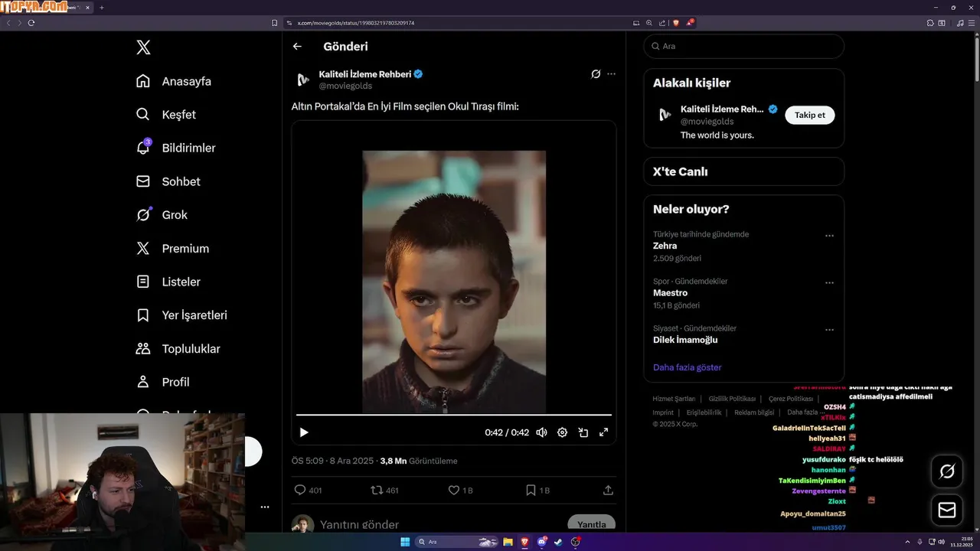Enter video fullscreen mode
The height and width of the screenshot is (551, 980).
(603, 432)
